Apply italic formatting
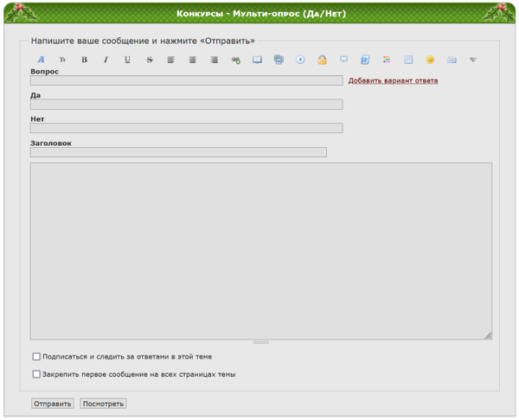Screen dimensions: 519x420 tap(106, 60)
